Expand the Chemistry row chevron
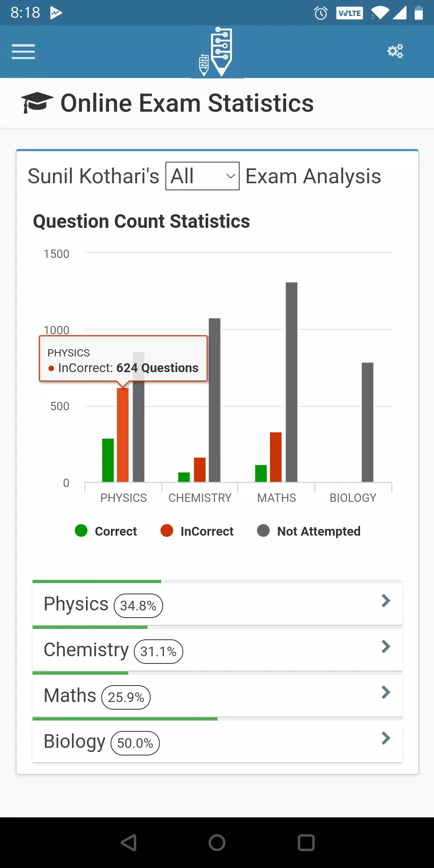 pyautogui.click(x=386, y=647)
